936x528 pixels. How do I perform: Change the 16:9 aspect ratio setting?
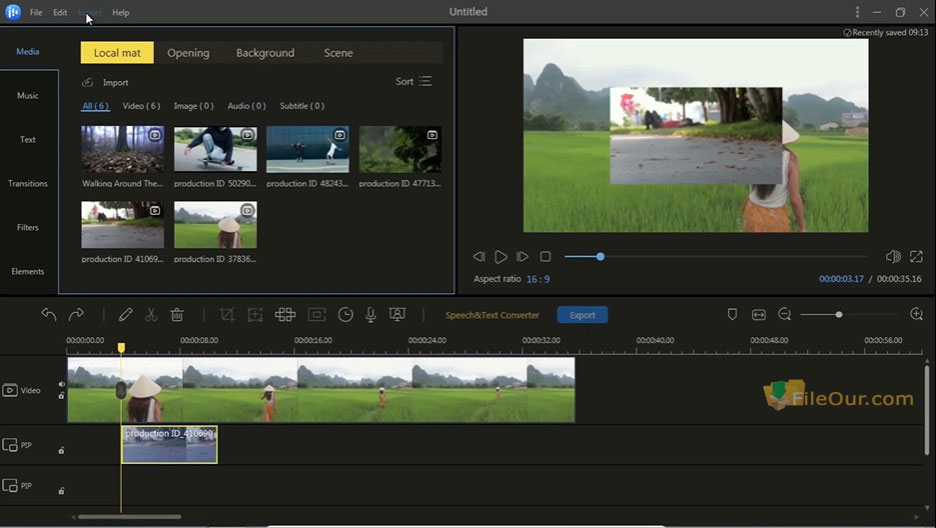(x=538, y=279)
